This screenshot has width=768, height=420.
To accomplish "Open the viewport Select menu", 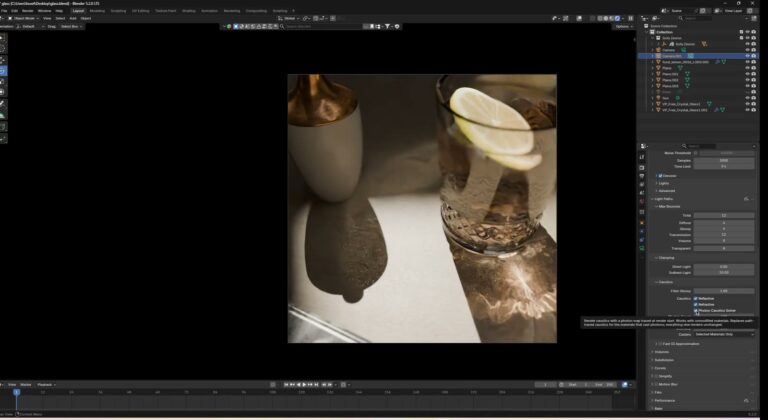I will [60, 18].
